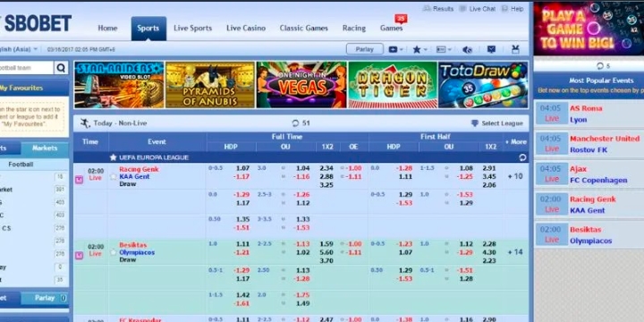The height and width of the screenshot is (322, 644).
Task: Click the pink stats icon for Besiktas
Action: coord(79,256)
